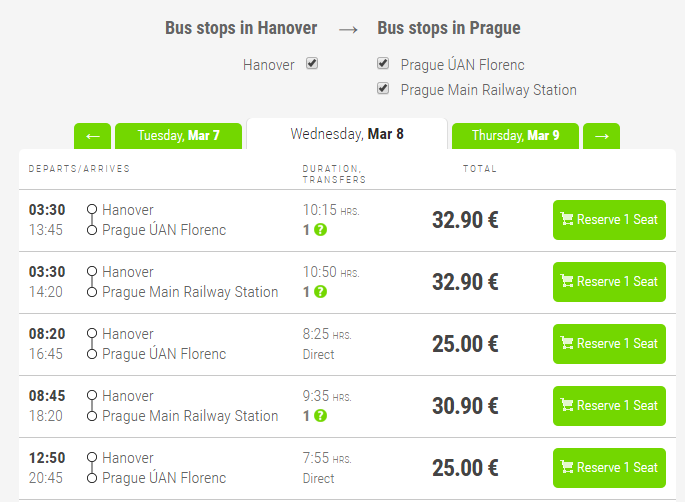
Task: Click the next day right arrow
Action: (601, 136)
